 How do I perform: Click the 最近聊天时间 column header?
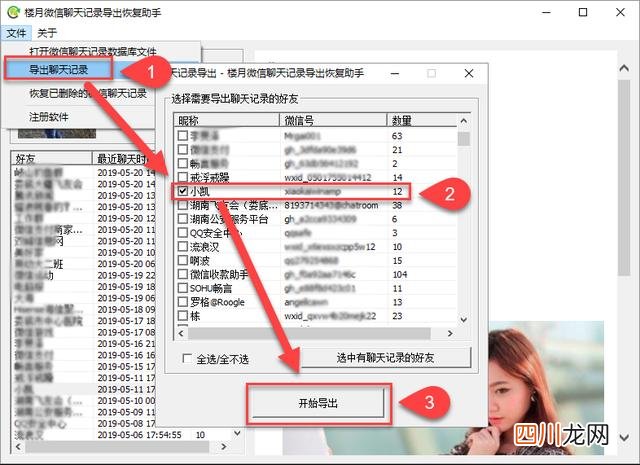124,158
